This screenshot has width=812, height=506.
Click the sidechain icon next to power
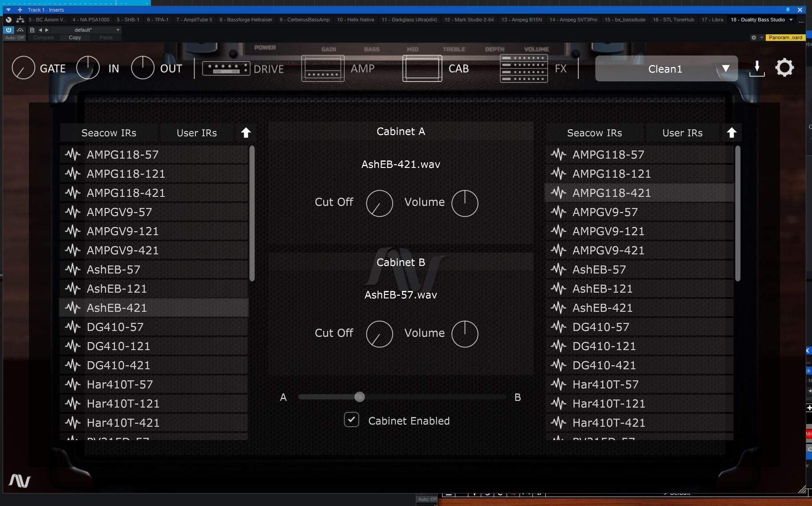pos(20,30)
